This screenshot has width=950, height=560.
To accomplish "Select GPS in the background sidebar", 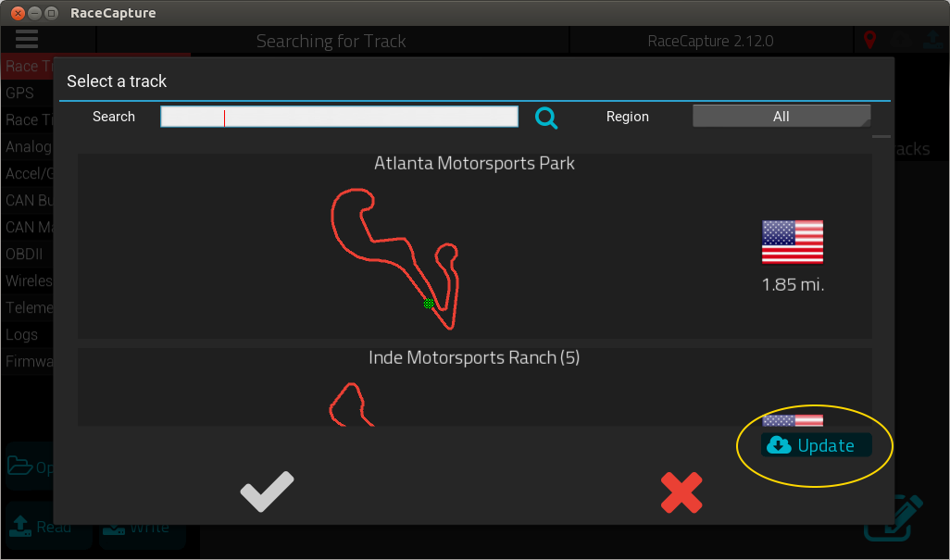I will (x=27, y=93).
